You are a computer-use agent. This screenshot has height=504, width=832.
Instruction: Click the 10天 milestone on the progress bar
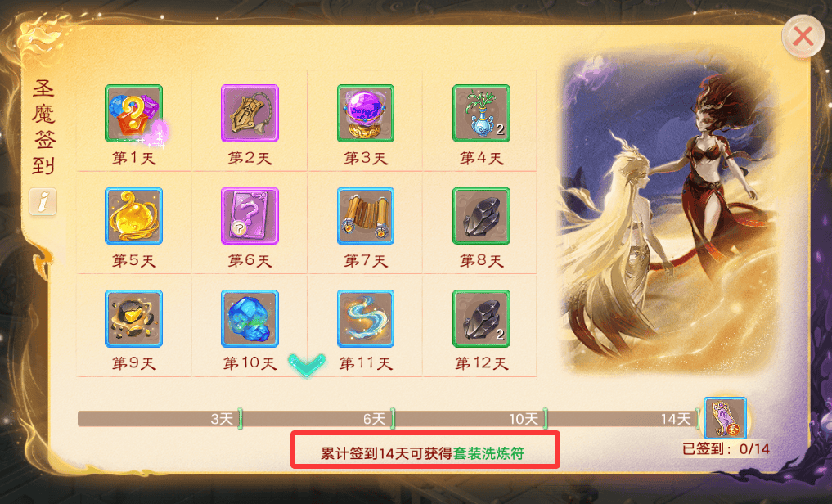coord(545,419)
